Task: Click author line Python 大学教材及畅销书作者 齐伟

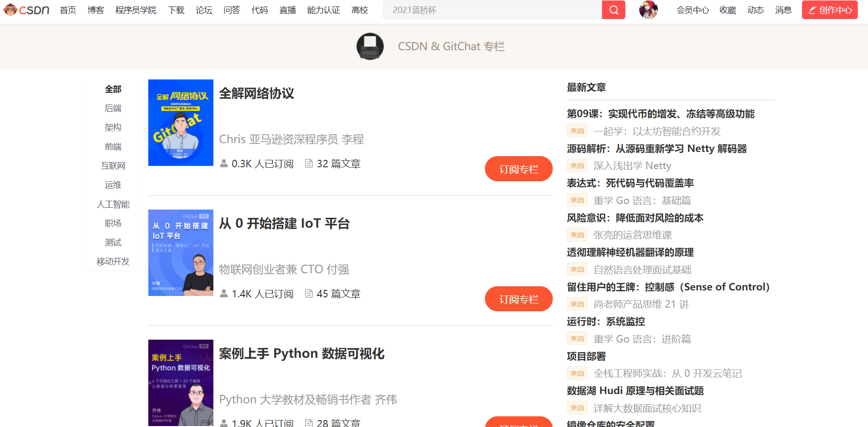Action: click(x=308, y=400)
